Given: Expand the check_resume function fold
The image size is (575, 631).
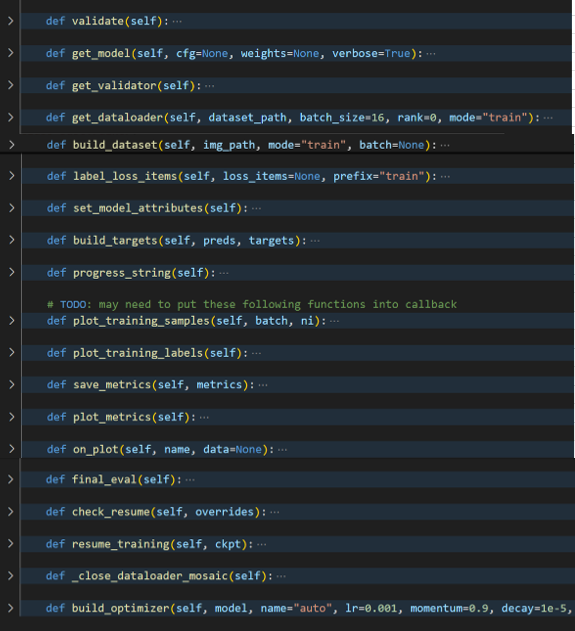Looking at the screenshot, I should pyautogui.click(x=11, y=511).
